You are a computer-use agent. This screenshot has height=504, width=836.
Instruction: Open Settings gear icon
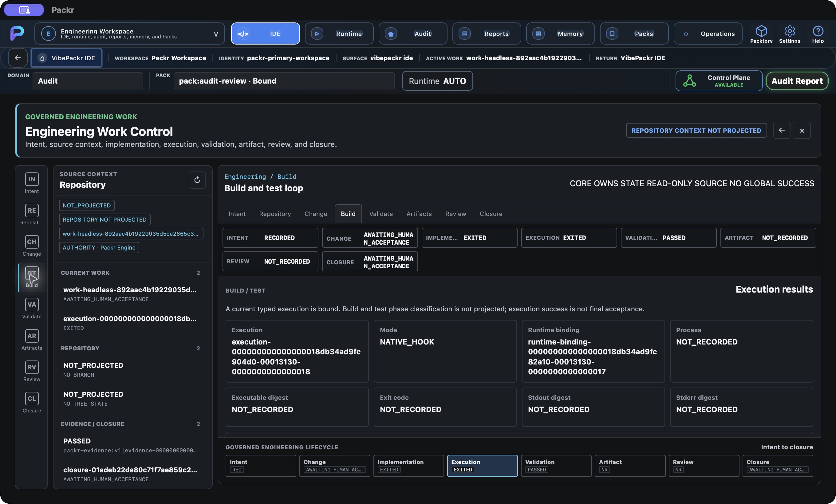pyautogui.click(x=789, y=34)
